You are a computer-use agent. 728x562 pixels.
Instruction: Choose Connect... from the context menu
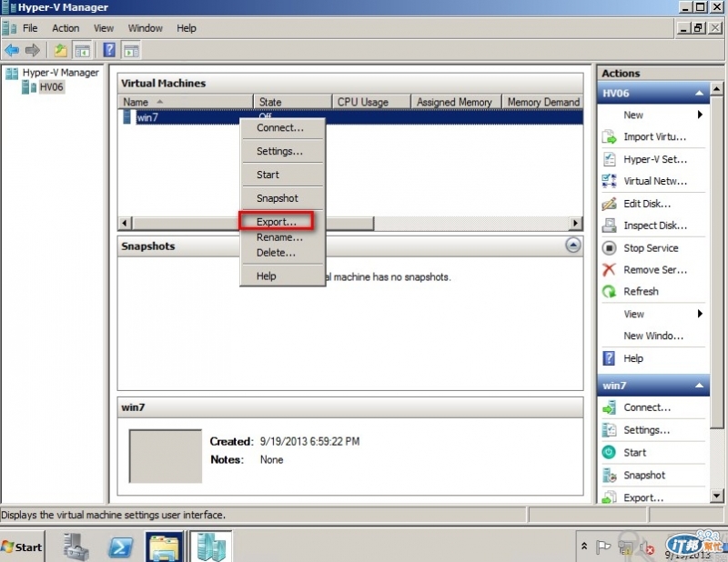tap(282, 128)
